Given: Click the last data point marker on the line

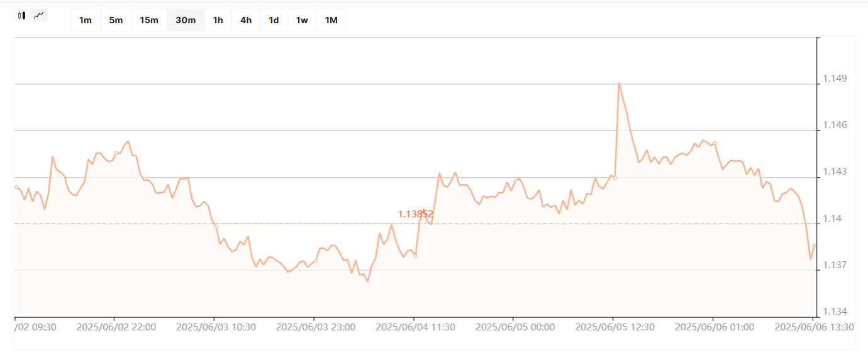Looking at the screenshot, I should point(814,246).
